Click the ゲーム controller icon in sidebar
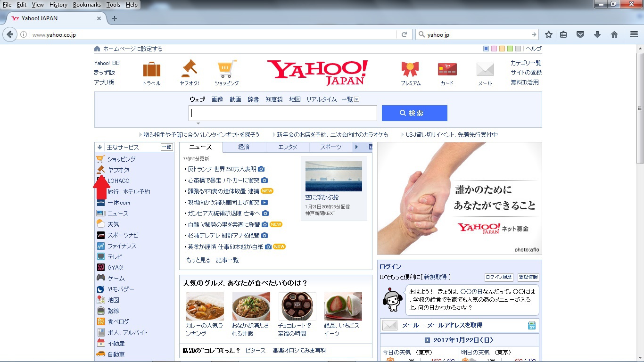Viewport: 644px width, 362px height. coord(100,278)
